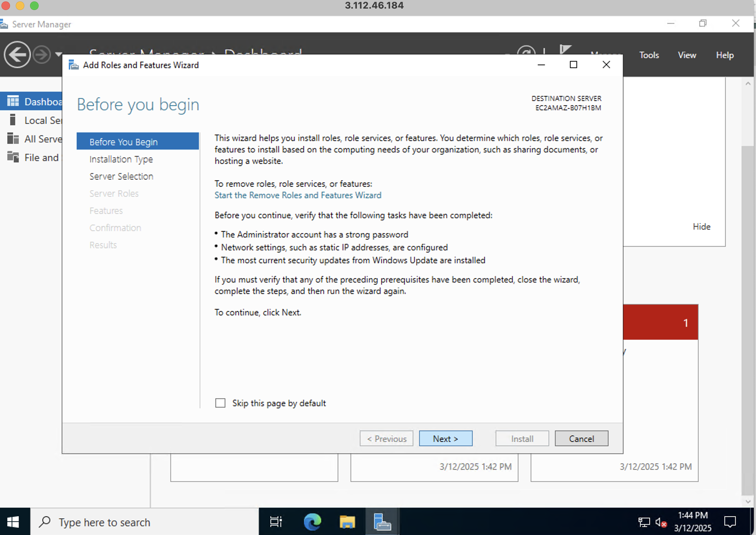Open All Servers from the sidebar
The width and height of the screenshot is (756, 535).
point(13,139)
